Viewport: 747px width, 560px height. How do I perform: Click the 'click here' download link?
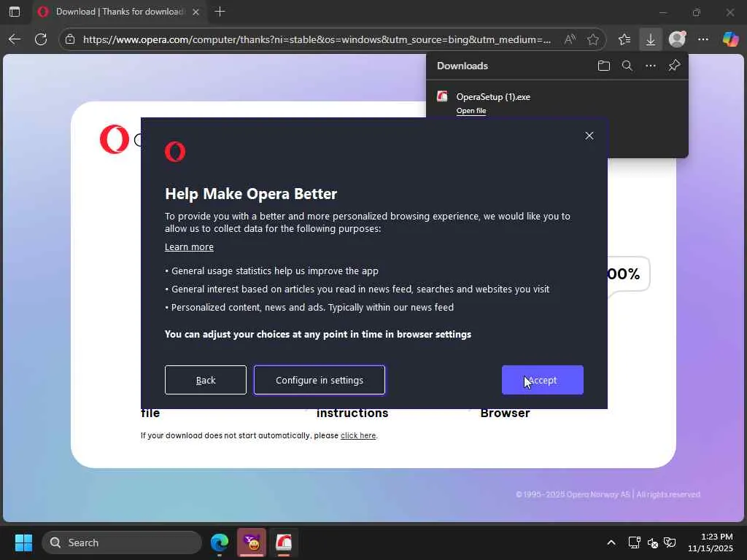coord(358,435)
